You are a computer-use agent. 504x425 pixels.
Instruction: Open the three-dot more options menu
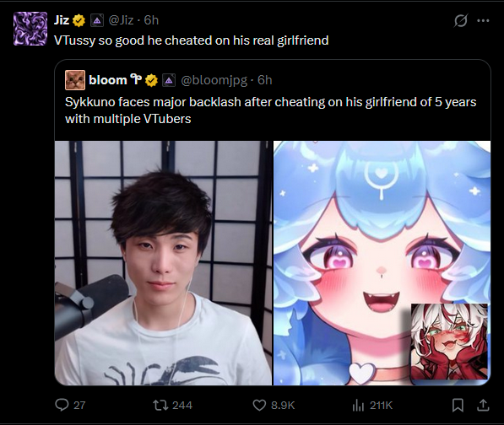483,21
